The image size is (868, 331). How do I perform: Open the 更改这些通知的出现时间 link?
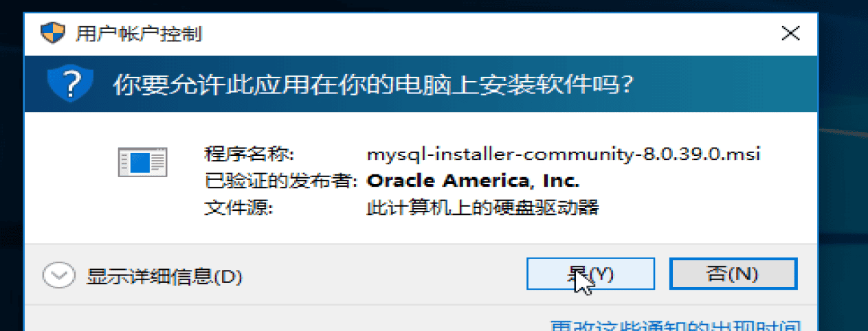676,325
